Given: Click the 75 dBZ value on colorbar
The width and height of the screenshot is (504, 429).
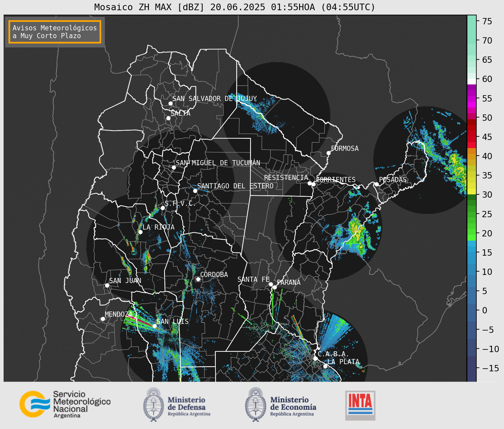Looking at the screenshot, I should point(487,21).
